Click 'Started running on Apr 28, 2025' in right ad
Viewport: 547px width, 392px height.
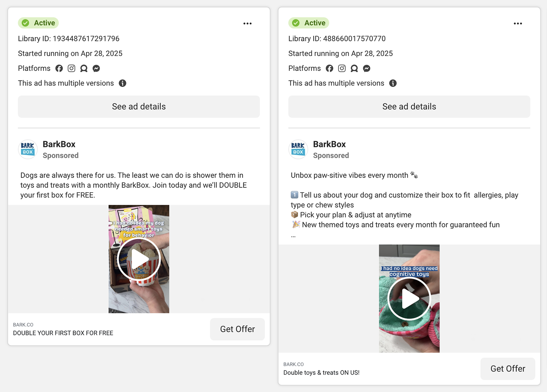click(x=341, y=54)
